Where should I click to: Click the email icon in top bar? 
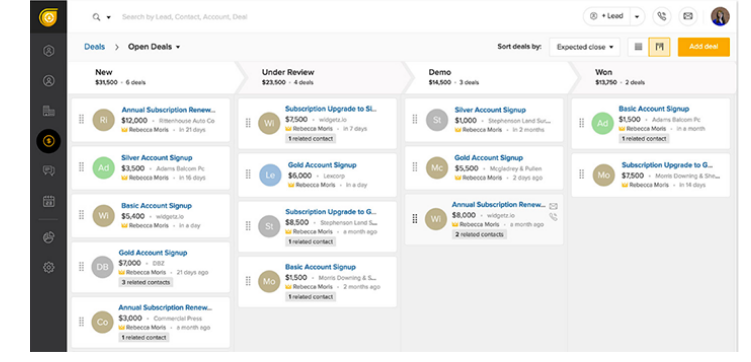pos(688,16)
